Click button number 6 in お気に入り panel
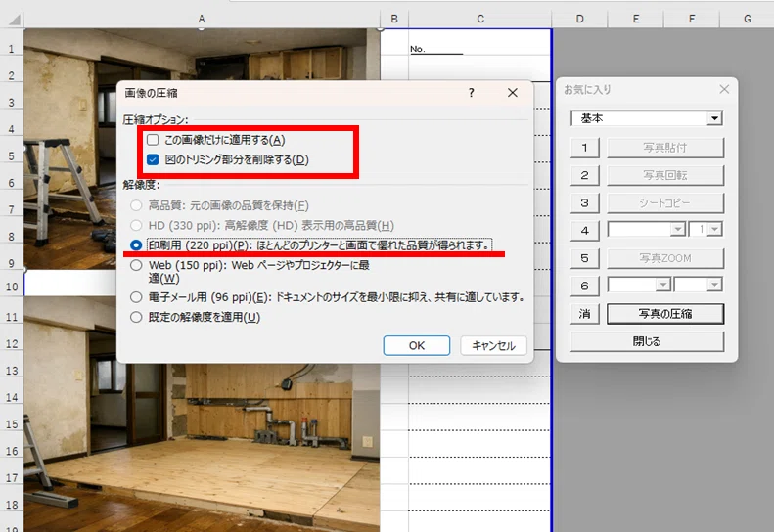The height and width of the screenshot is (532, 774). tap(585, 286)
